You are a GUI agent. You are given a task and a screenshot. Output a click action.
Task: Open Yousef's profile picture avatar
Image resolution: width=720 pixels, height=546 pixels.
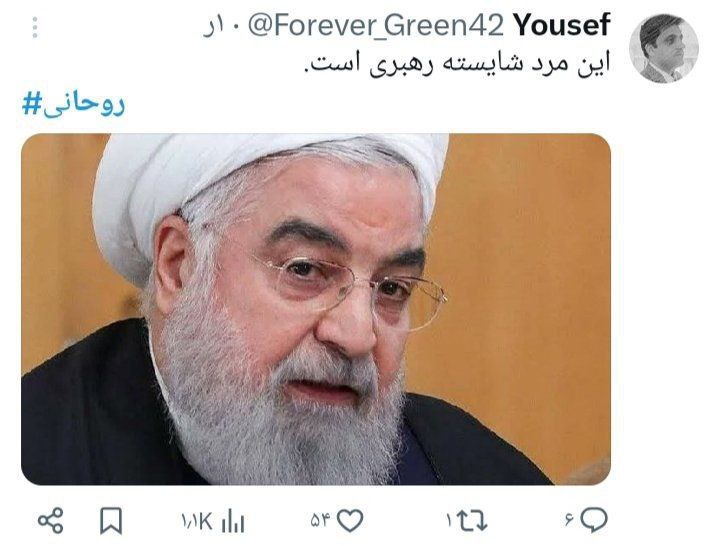pos(664,48)
